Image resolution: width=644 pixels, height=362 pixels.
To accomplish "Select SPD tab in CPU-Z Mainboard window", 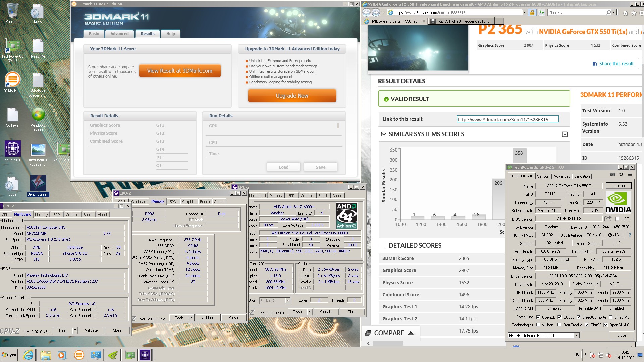I will tap(57, 215).
